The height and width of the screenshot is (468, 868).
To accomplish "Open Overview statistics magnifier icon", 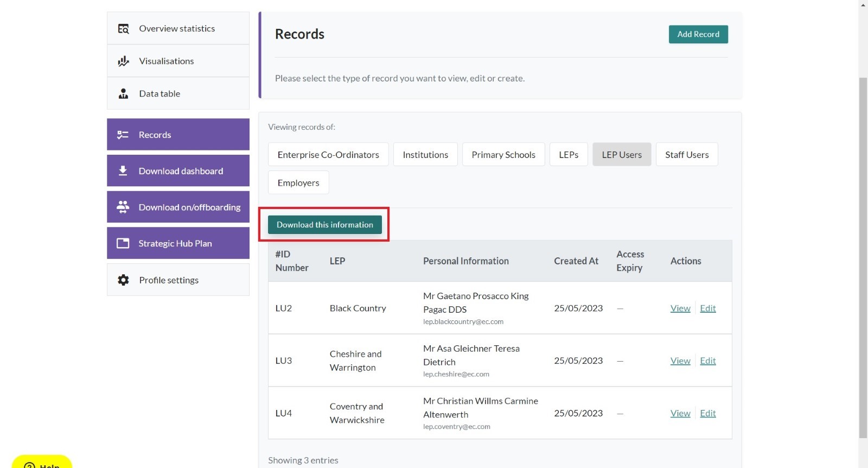I will click(x=124, y=29).
